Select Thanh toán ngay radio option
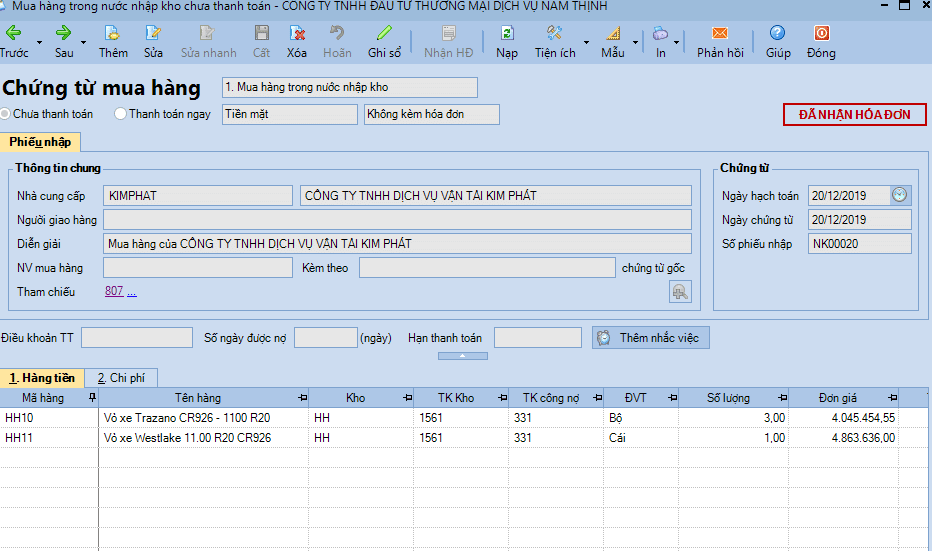This screenshot has height=551, width=932. click(120, 114)
